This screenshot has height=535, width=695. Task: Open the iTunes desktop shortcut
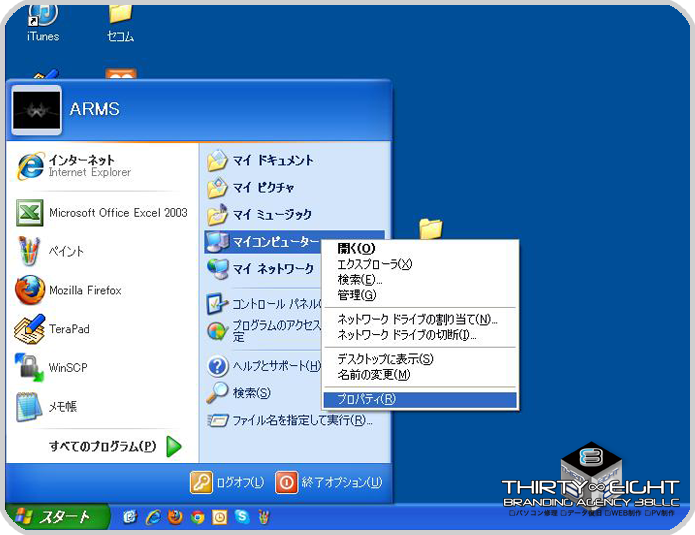42,20
